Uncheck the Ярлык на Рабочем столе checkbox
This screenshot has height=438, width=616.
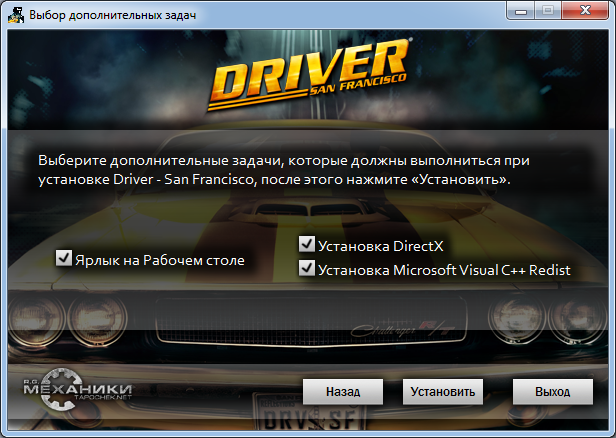point(64,260)
